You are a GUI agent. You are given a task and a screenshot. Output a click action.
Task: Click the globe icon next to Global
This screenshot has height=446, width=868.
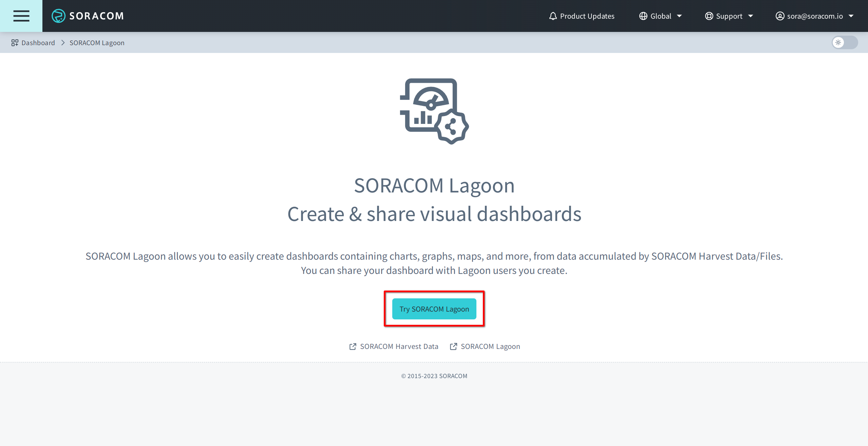[x=643, y=16]
